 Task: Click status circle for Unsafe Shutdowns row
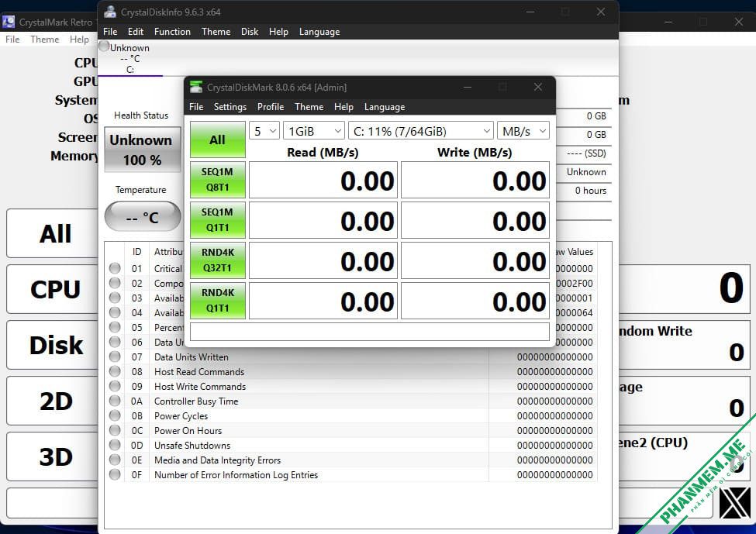[115, 445]
